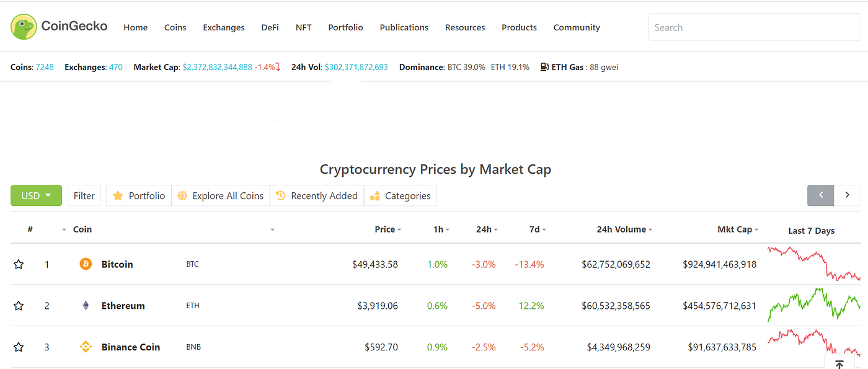This screenshot has height=369, width=868.
Task: Click the ETH Gas pump icon
Action: (544, 67)
